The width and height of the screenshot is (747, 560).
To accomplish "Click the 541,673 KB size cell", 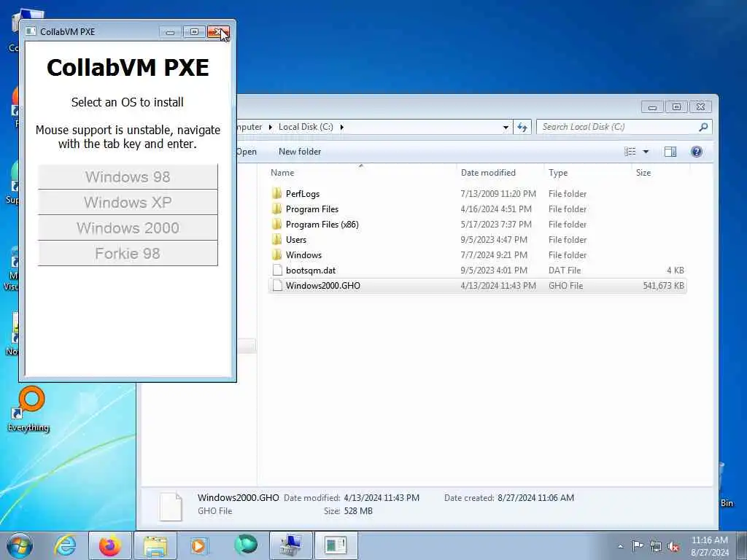I will tap(663, 286).
